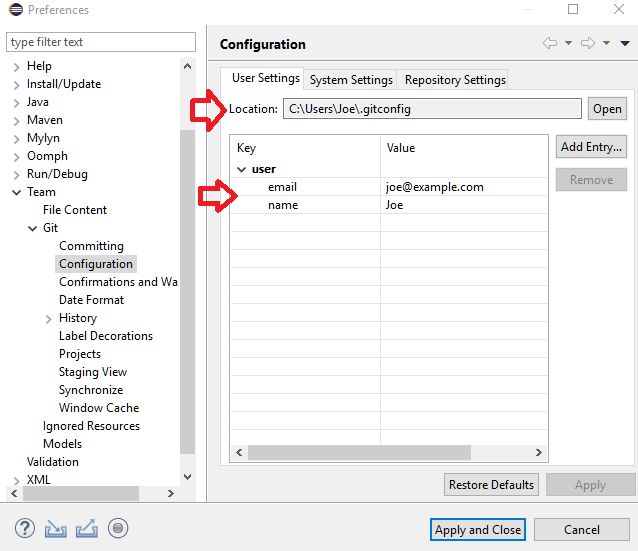638x551 pixels.
Task: Switch to the System Settings tab
Action: tap(351, 79)
